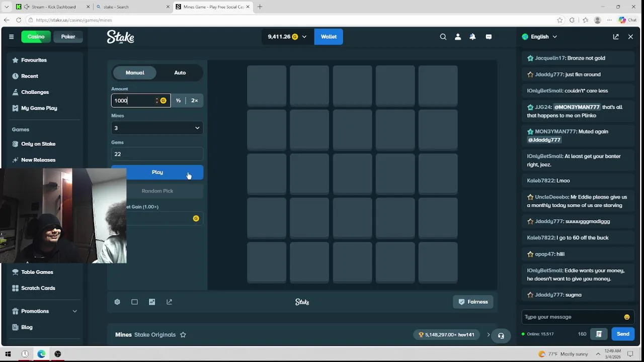
Task: Open game settings gear
Action: (x=117, y=302)
